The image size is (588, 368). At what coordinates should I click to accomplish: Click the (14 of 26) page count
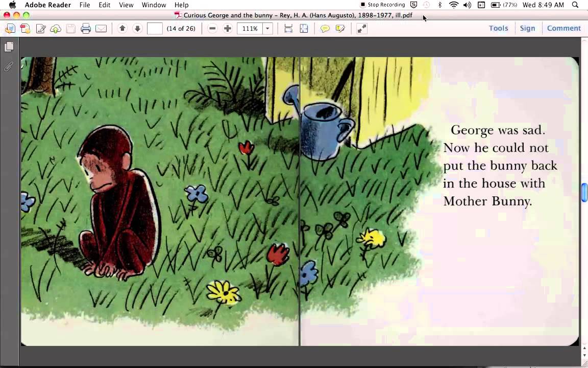[181, 29]
